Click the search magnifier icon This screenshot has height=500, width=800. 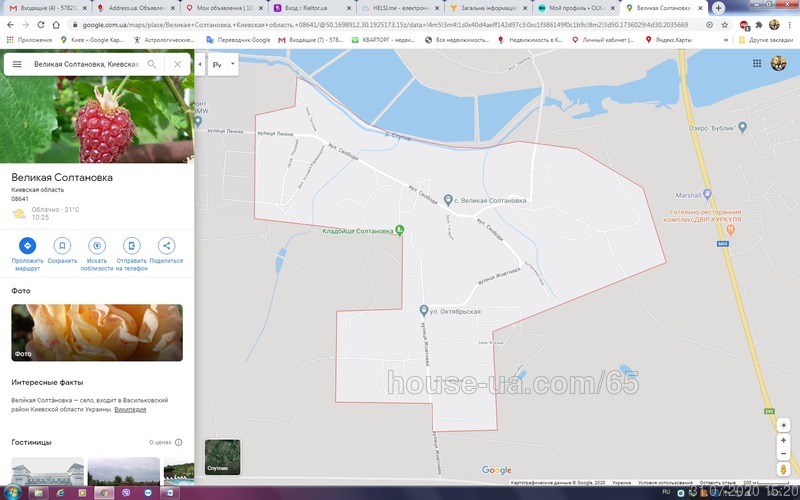tap(152, 64)
